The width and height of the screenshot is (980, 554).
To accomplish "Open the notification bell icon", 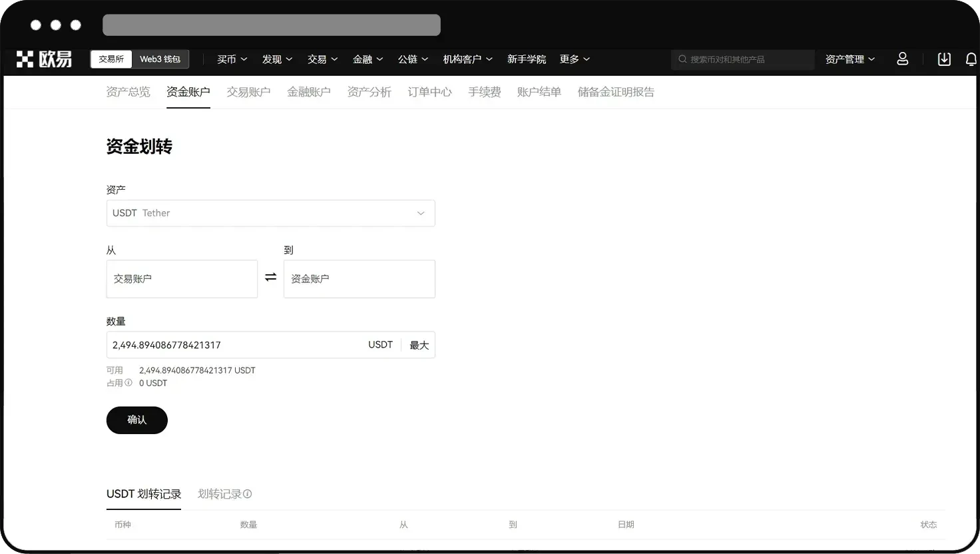I will [971, 59].
